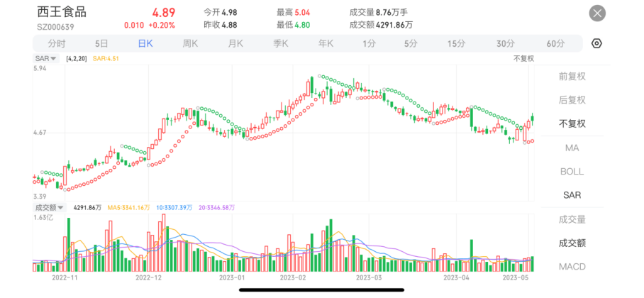Image resolution: width=644 pixels, height=298 pixels.
Task: Select 不复权 in right sidebar
Action: pos(572,123)
